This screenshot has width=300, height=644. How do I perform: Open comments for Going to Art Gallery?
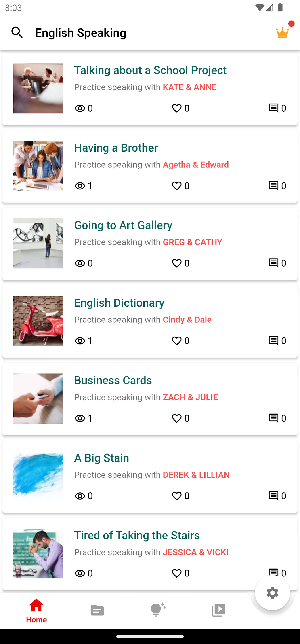(273, 263)
